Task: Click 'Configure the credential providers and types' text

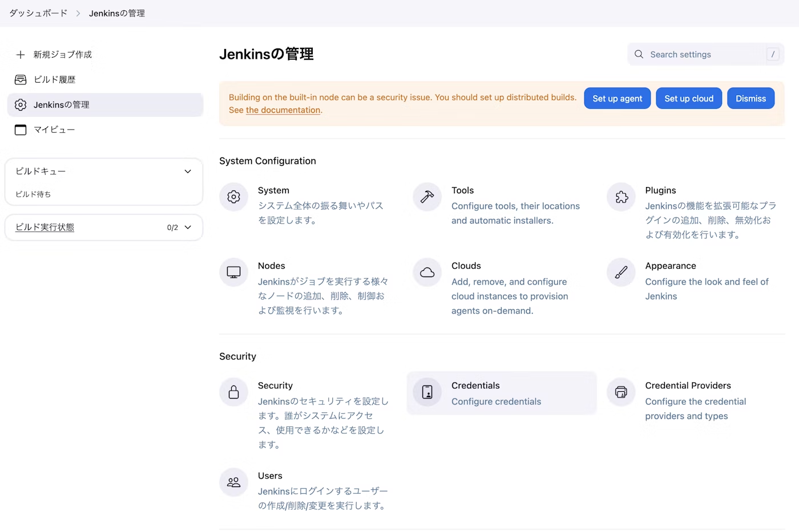Action: [x=696, y=409]
